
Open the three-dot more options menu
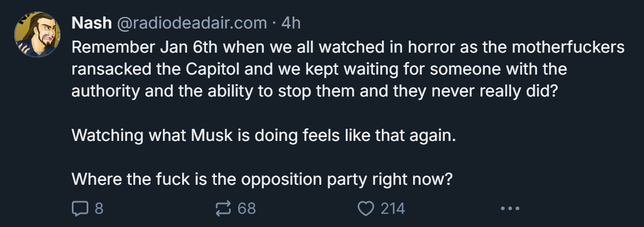tap(510, 208)
